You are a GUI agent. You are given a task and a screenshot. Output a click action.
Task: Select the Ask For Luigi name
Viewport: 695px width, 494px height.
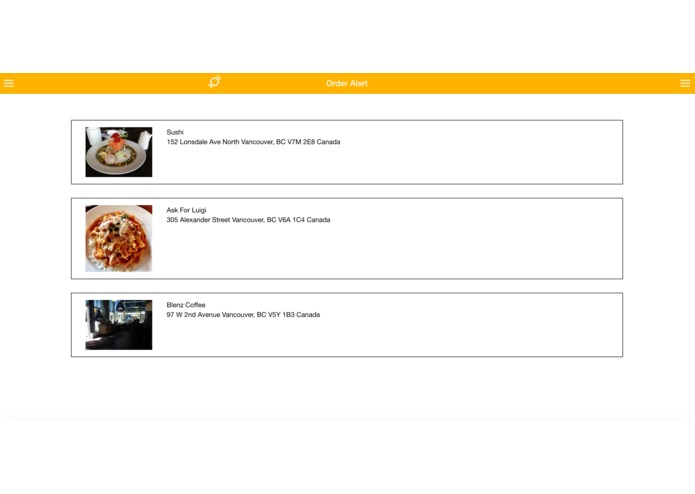[186, 210]
